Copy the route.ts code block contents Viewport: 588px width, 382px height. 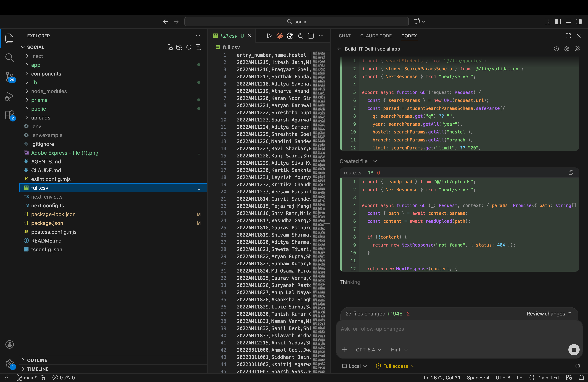570,173
